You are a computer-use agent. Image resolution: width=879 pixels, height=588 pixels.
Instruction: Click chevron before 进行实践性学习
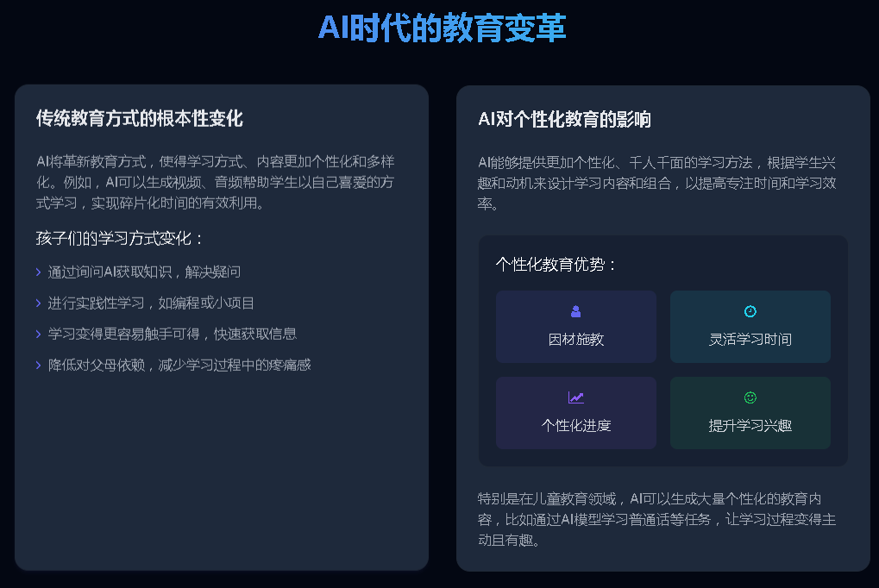tap(38, 303)
